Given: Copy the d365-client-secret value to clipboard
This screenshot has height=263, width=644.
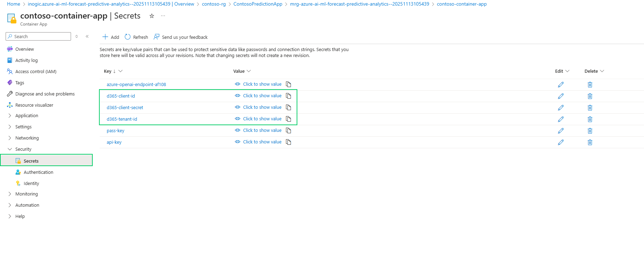Looking at the screenshot, I should pos(288,107).
